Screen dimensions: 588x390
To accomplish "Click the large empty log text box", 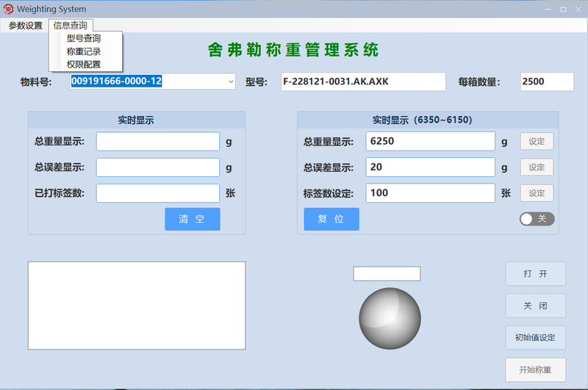I will [137, 306].
